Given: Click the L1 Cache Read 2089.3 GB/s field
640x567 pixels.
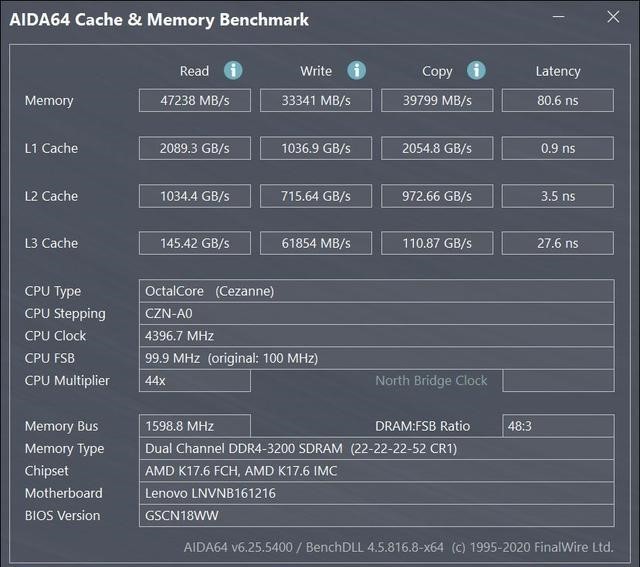Looking at the screenshot, I should (195, 148).
